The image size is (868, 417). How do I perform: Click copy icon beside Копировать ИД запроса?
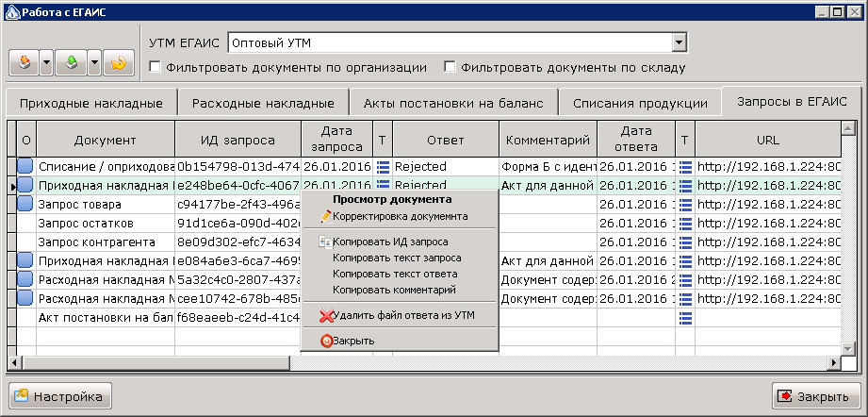pyautogui.click(x=325, y=242)
